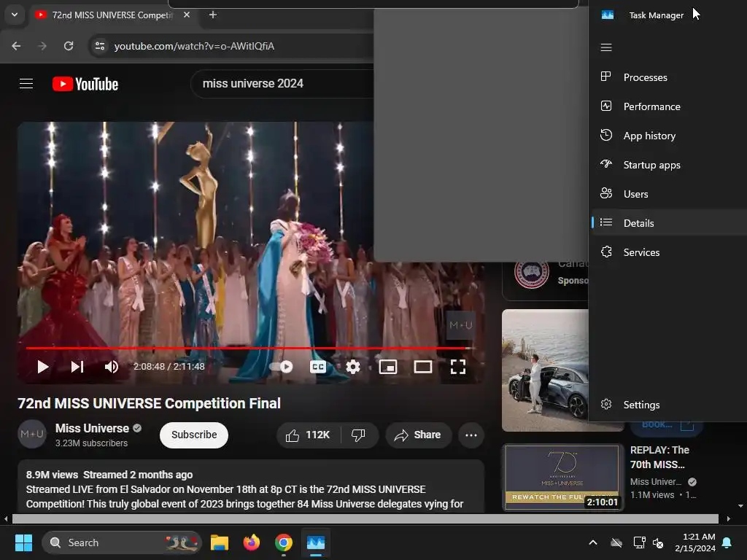
Task: Click the App history clock icon
Action: coord(606,135)
